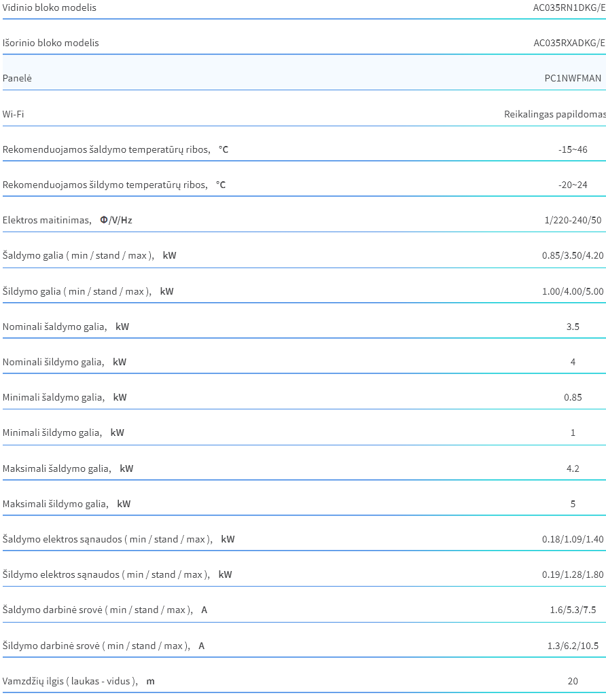
Task: Click the Maksimali šaldymo galia value 4.2
Action: pyautogui.click(x=573, y=468)
